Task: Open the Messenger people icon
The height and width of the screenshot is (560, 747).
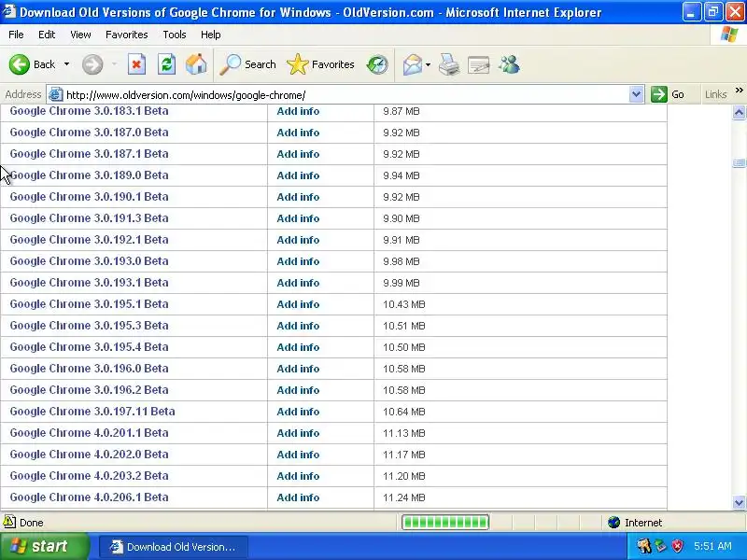Action: (509, 64)
